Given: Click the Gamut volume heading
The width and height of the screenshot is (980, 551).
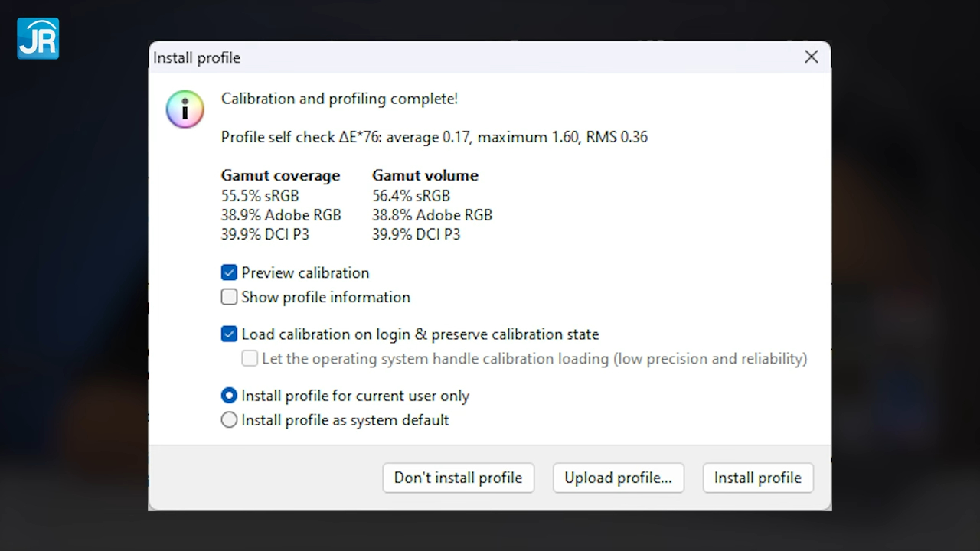Looking at the screenshot, I should point(425,175).
